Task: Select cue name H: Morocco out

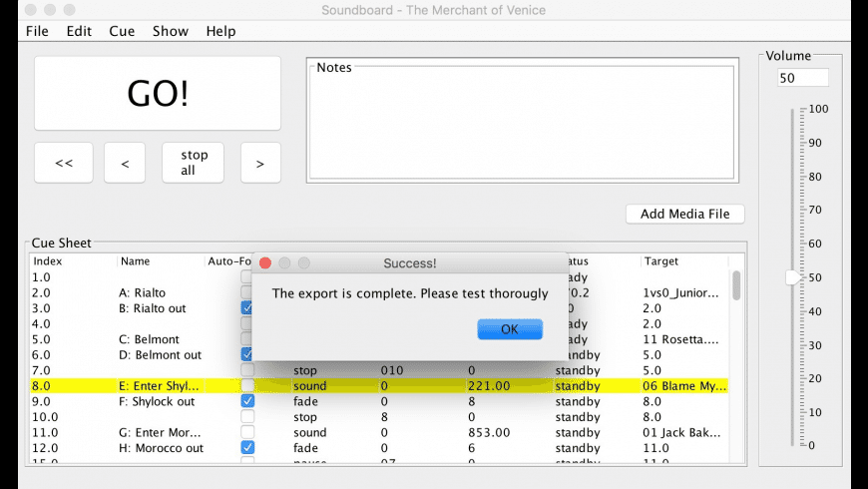Action: (x=161, y=448)
